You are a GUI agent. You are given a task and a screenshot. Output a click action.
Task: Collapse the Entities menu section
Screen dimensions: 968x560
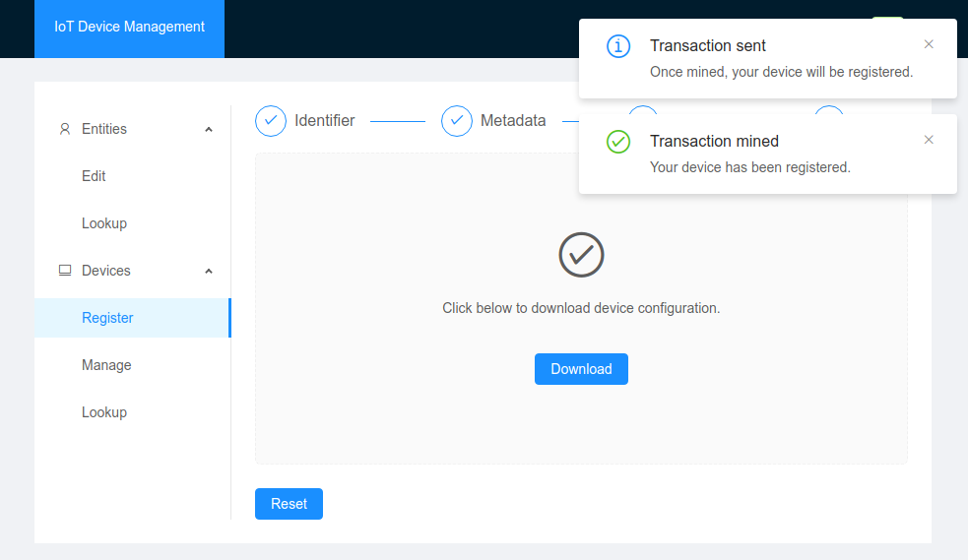click(x=209, y=129)
